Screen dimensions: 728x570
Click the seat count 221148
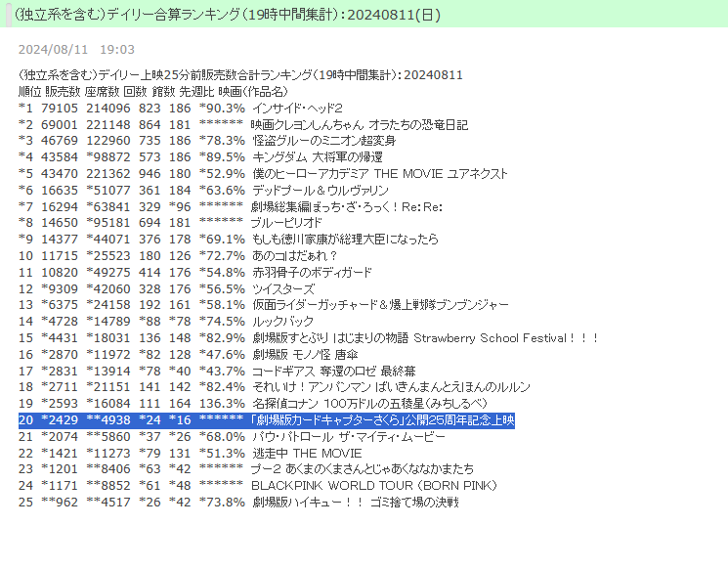108,124
